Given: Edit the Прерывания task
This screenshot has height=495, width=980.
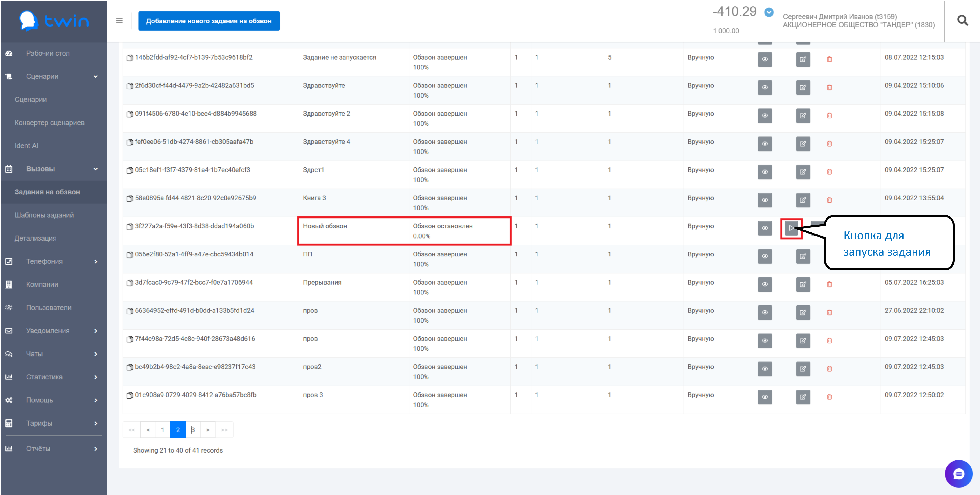Looking at the screenshot, I should click(x=803, y=284).
